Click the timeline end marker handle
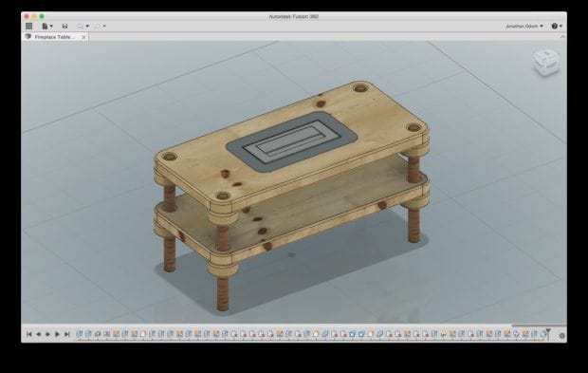The height and width of the screenshot is (373, 588). tap(548, 333)
